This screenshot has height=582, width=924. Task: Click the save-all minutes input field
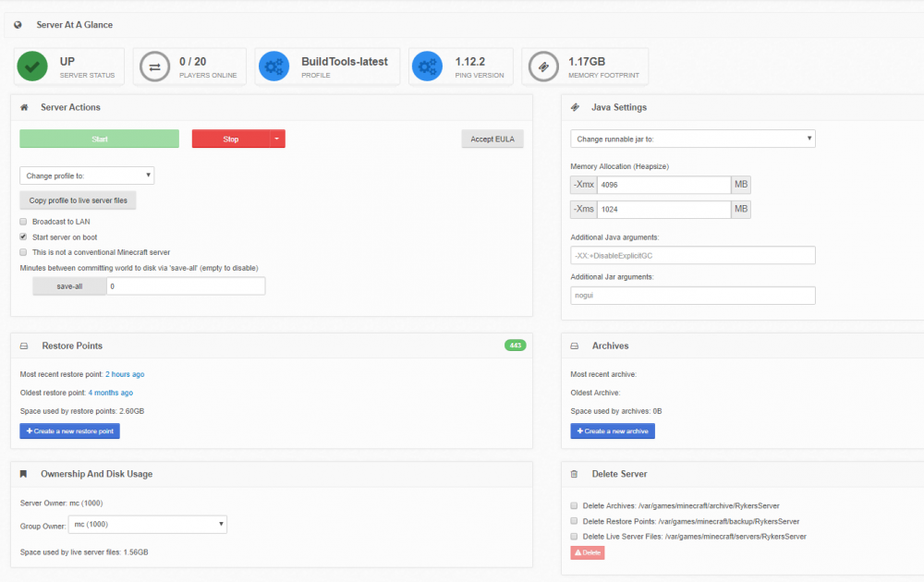coord(186,286)
